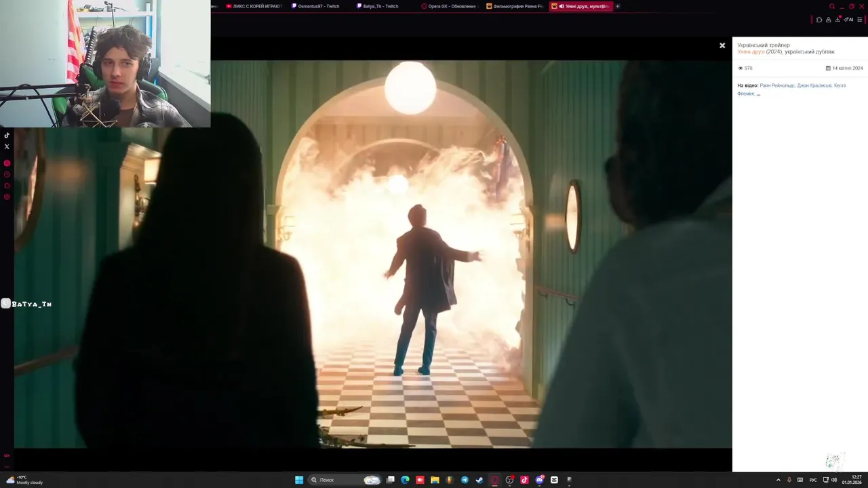Open TikTok app from taskbar
The image size is (868, 488).
(524, 480)
